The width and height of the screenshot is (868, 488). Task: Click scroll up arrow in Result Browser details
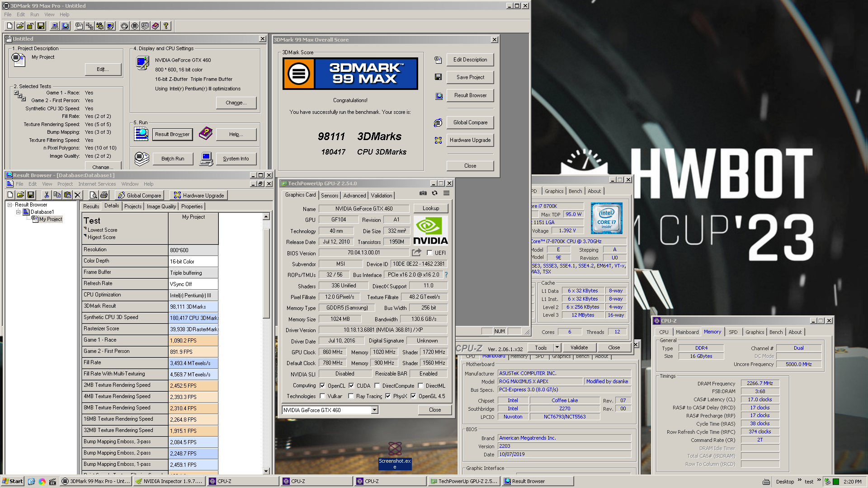click(x=266, y=217)
